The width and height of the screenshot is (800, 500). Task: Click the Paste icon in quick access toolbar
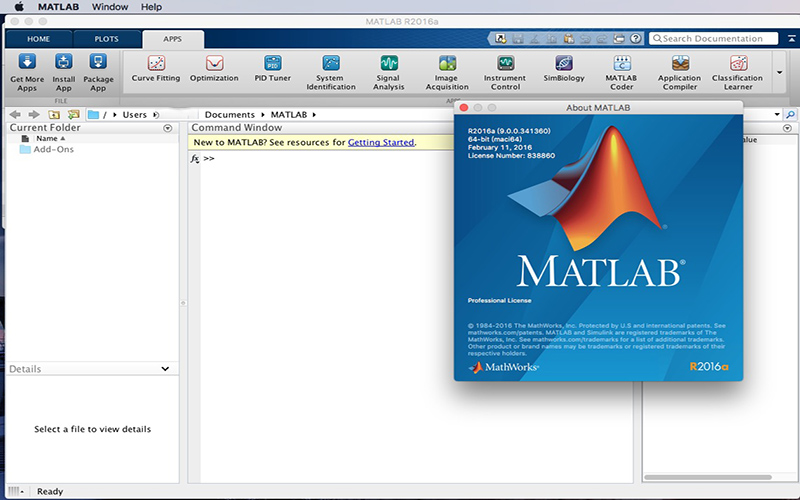pyautogui.click(x=568, y=38)
